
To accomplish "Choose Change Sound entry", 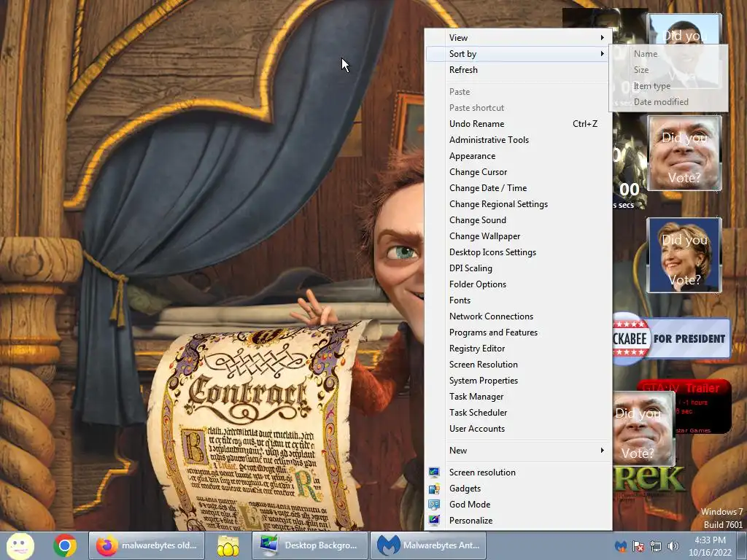I will pos(518,220).
